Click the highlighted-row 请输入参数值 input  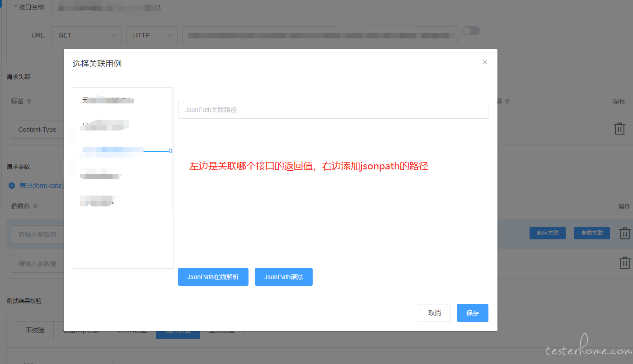38,234
